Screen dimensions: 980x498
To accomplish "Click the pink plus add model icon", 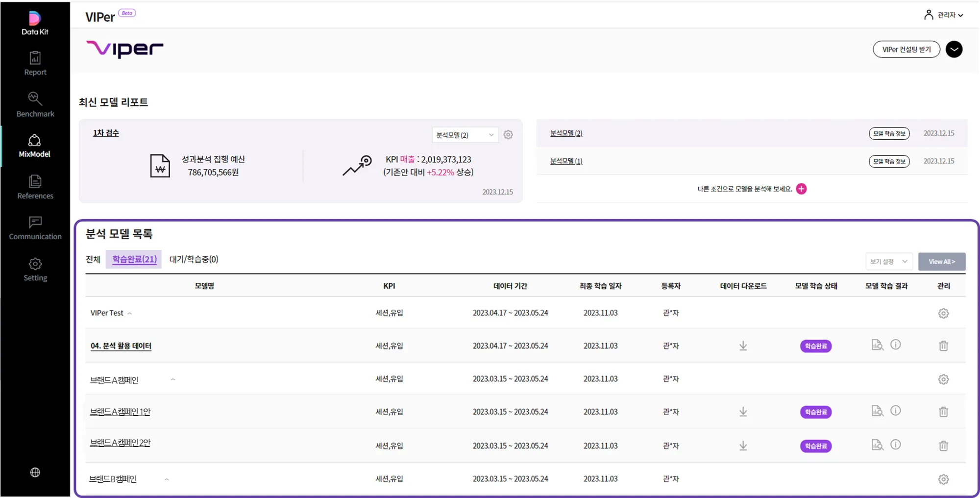I will [x=801, y=189].
